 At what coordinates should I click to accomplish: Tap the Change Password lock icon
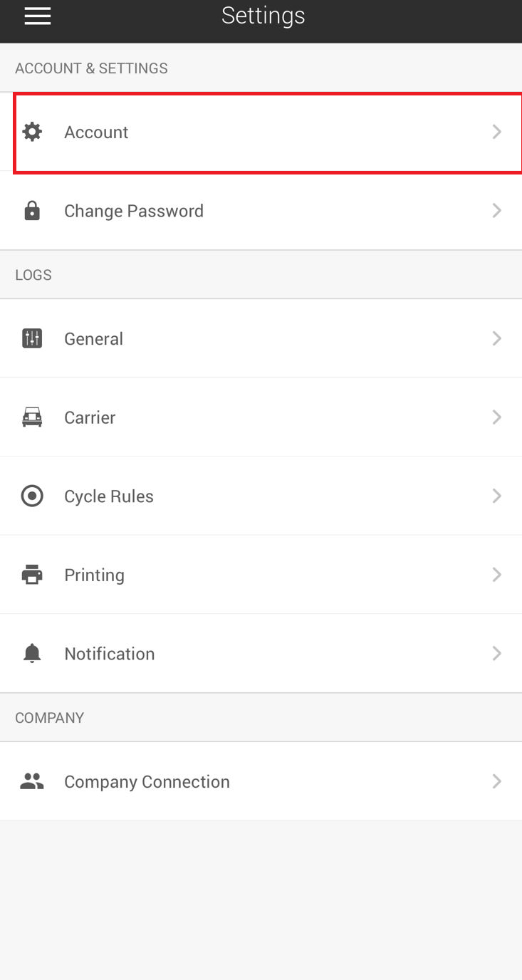[x=32, y=211]
